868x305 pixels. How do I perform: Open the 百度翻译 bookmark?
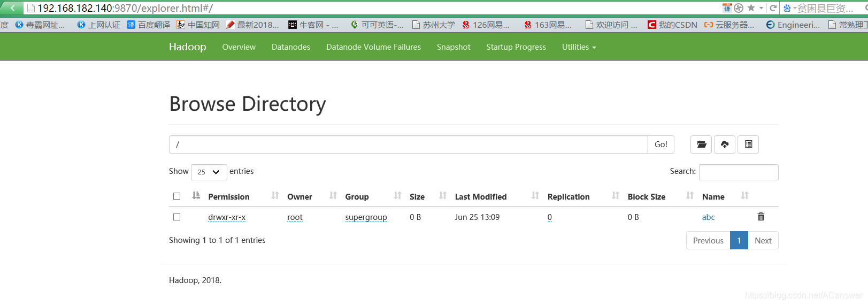pyautogui.click(x=148, y=25)
